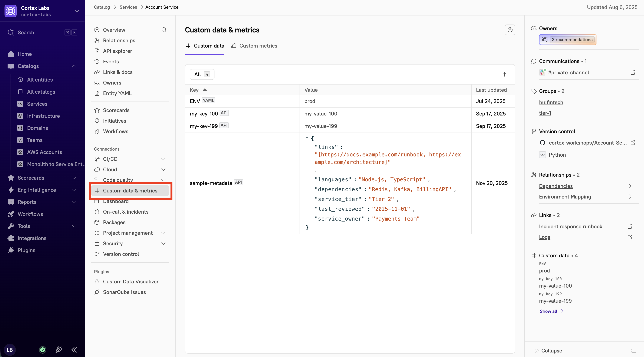Open Relationships in the entity nav
This screenshot has width=644, height=357.
tap(119, 41)
